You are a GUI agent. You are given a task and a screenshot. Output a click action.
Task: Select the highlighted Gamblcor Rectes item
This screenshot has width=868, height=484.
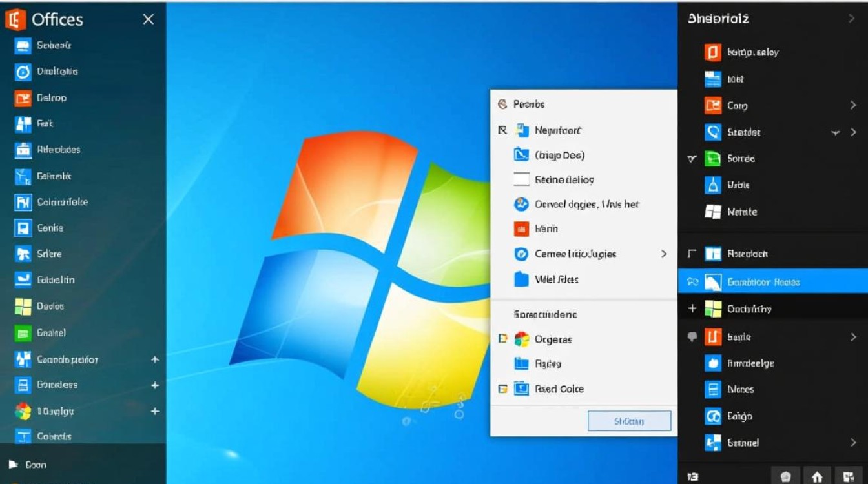point(773,282)
